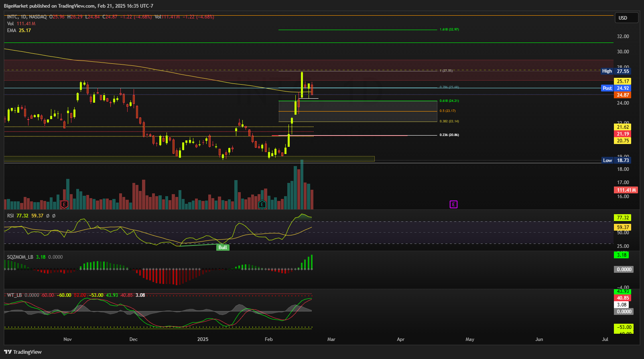Click the May label on time axis
The height and width of the screenshot is (359, 644).
click(x=470, y=339)
